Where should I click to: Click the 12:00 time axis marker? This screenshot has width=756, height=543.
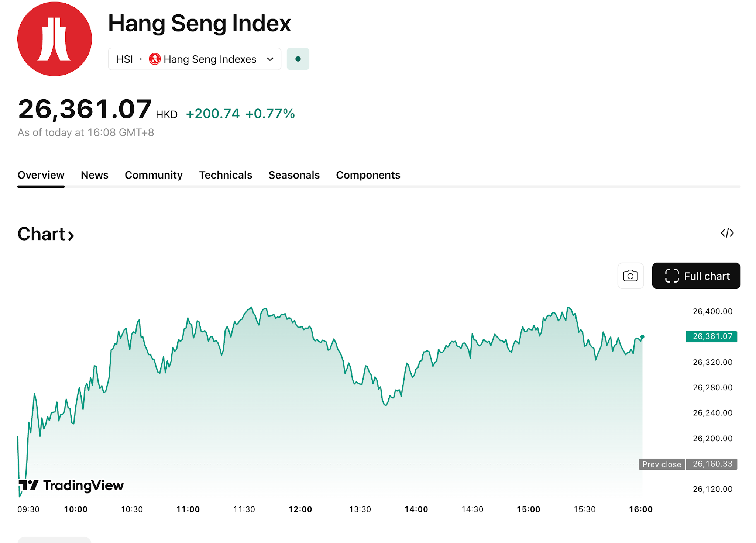pyautogui.click(x=300, y=509)
